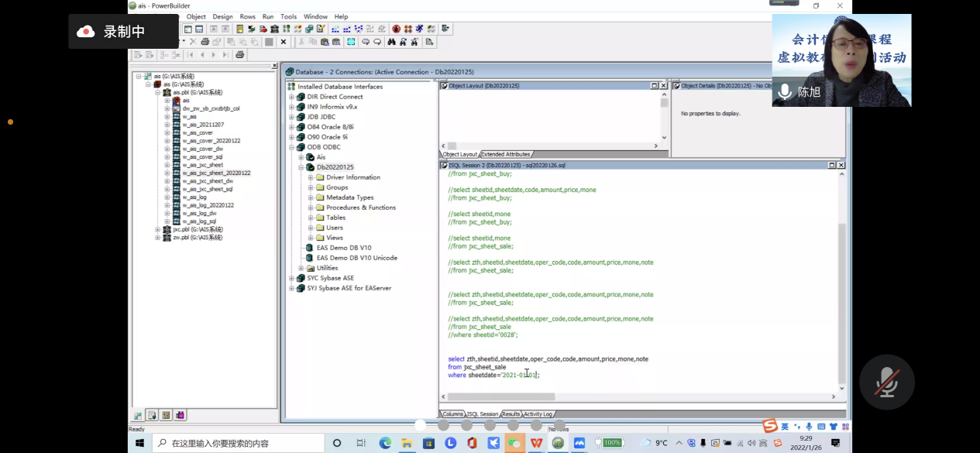Select the EAS Demo DB V10 profile
Image resolution: width=980 pixels, height=453 pixels.
[343, 248]
